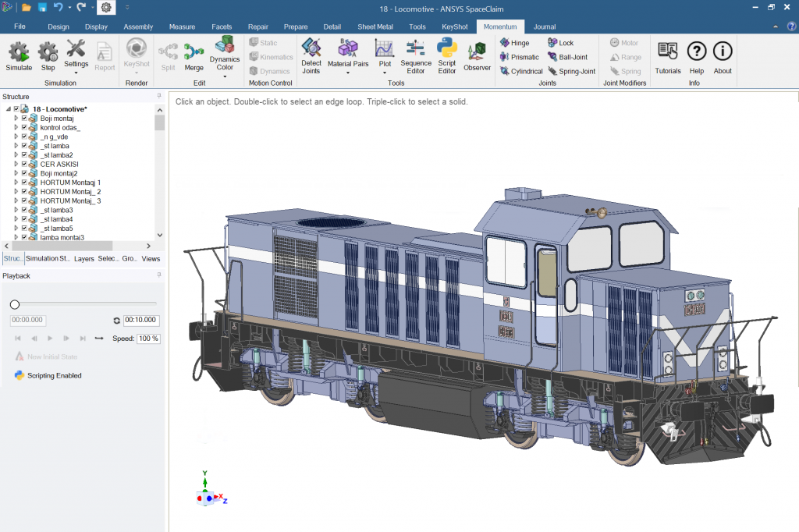799x532 pixels.
Task: Click the Undo arrow in title bar
Action: pyautogui.click(x=58, y=7)
